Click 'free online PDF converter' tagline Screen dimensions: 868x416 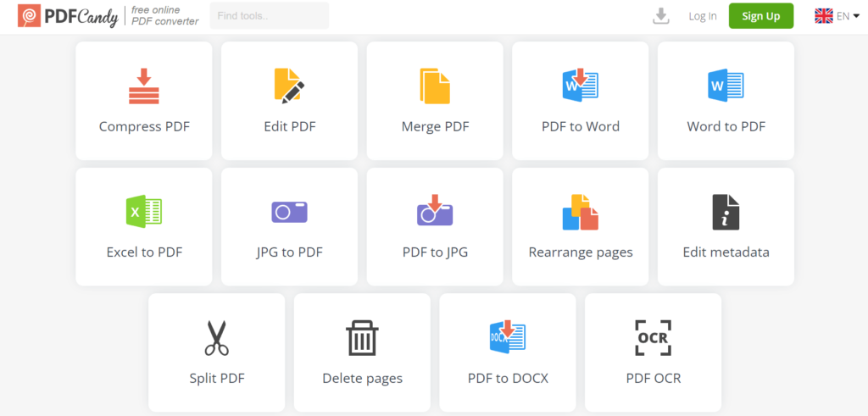[165, 16]
